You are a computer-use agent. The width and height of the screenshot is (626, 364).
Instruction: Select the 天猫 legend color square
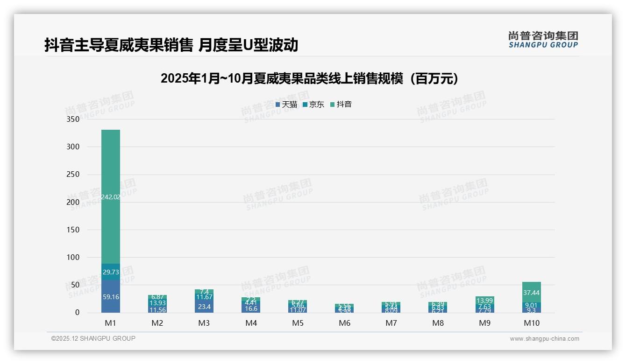(277, 105)
